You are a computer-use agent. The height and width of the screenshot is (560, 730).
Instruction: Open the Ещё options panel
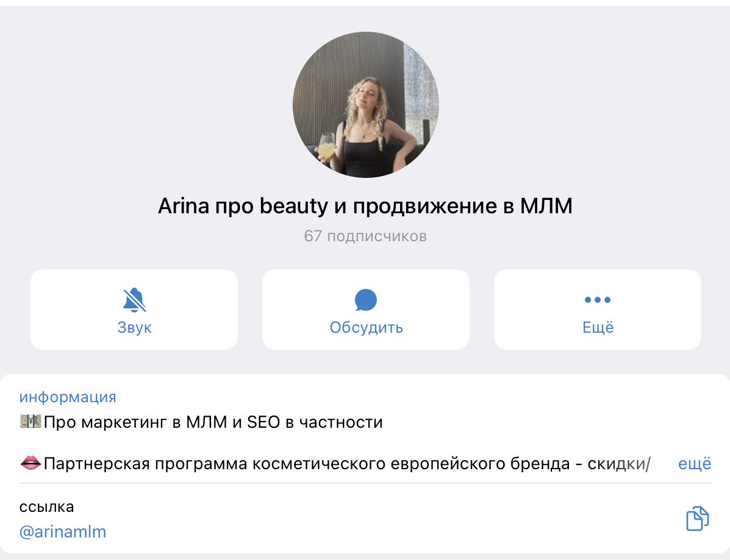(597, 309)
